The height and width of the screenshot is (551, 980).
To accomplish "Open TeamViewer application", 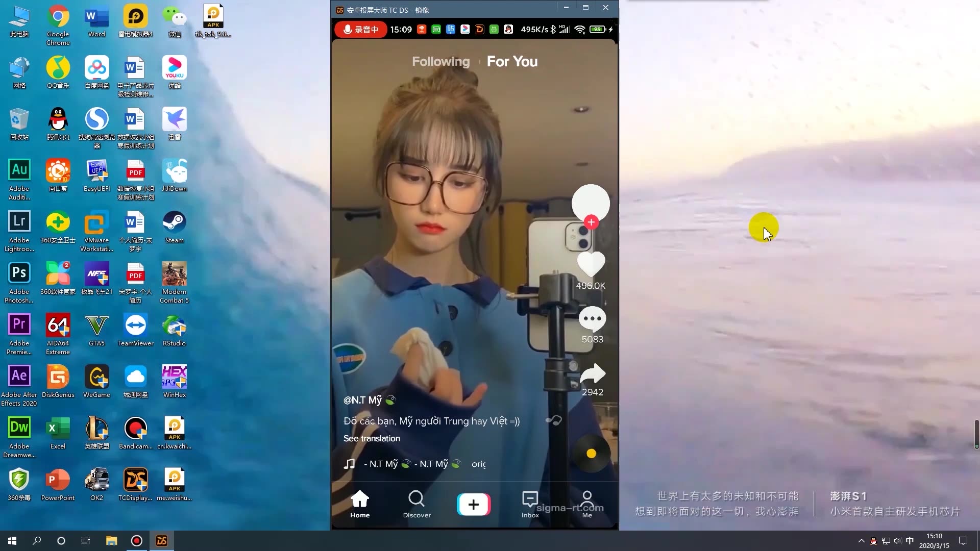I will coord(135,331).
